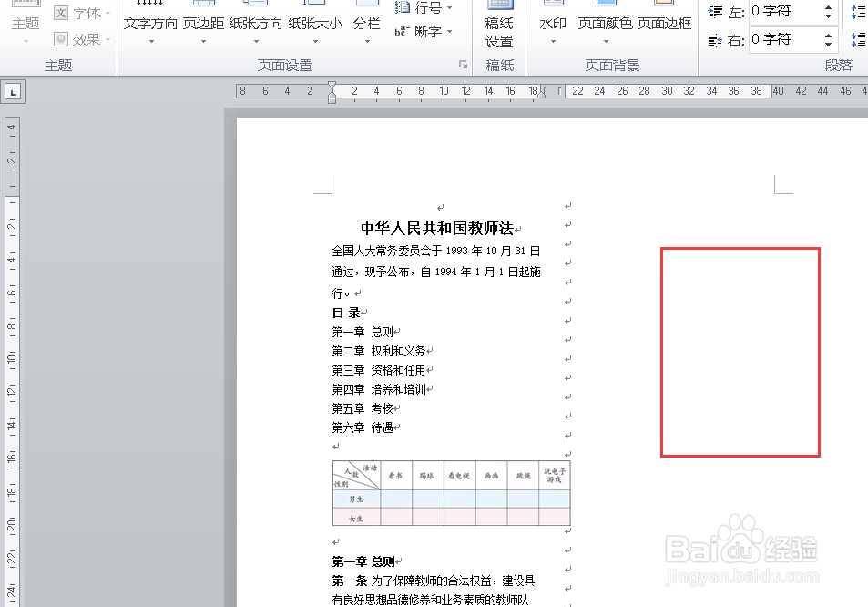Image resolution: width=868 pixels, height=607 pixels.
Task: Click the 看书 table header cell
Action: point(395,475)
